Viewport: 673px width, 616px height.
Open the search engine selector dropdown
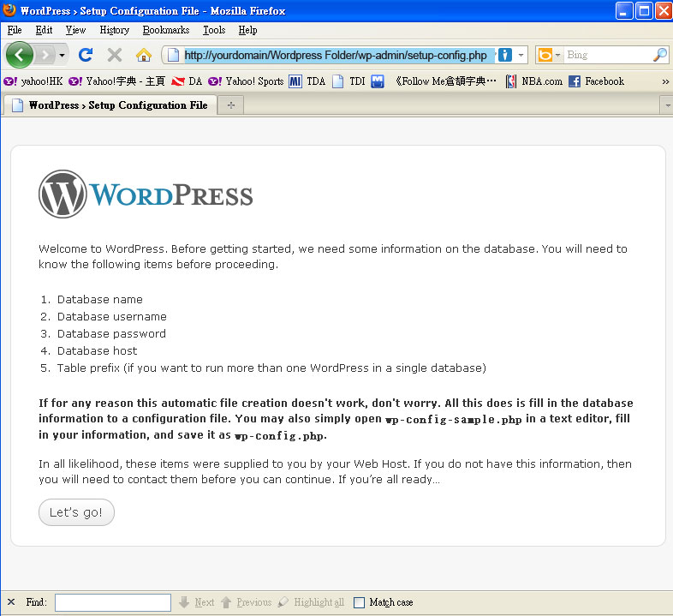pos(557,55)
